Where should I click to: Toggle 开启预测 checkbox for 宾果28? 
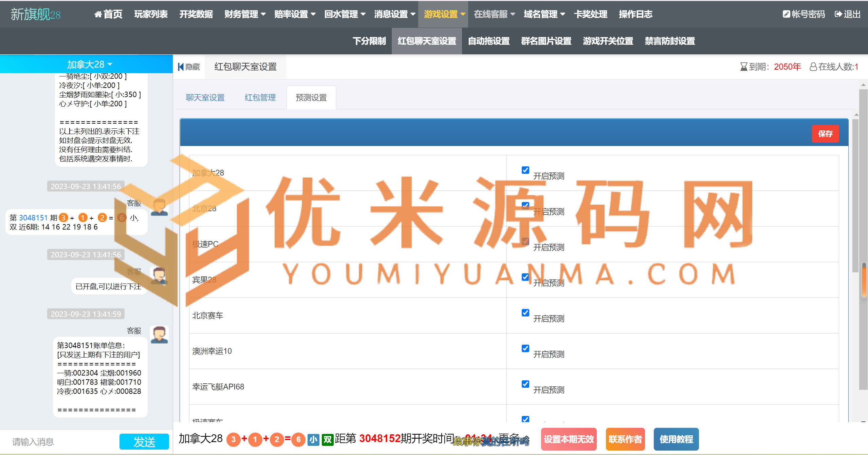click(525, 277)
